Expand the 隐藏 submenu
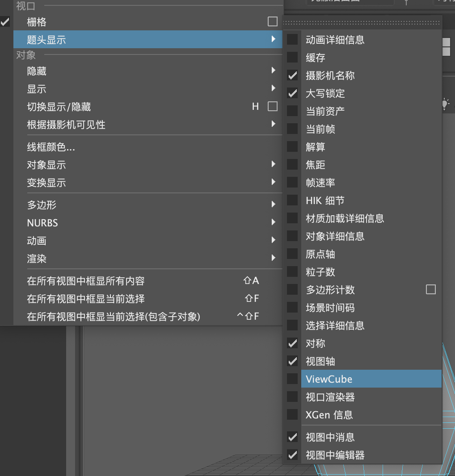Viewport: 455px width, 476px height. (x=148, y=71)
